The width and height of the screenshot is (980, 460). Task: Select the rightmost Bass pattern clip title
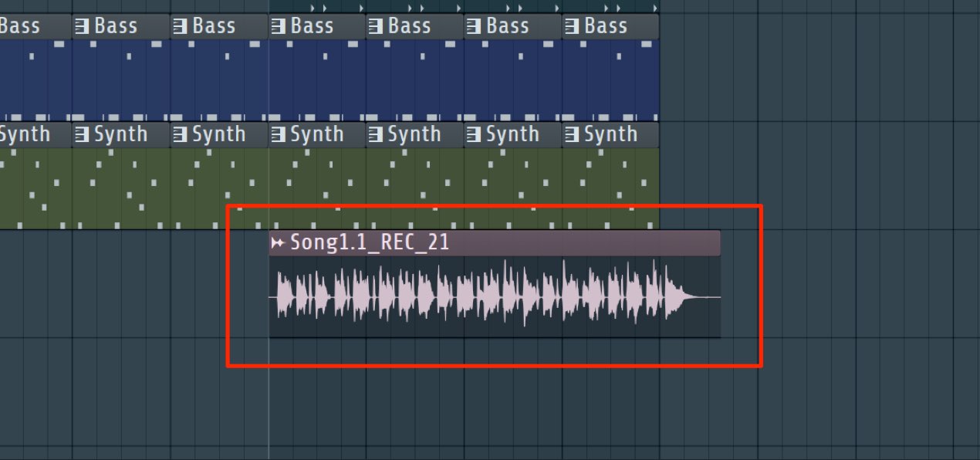[606, 26]
